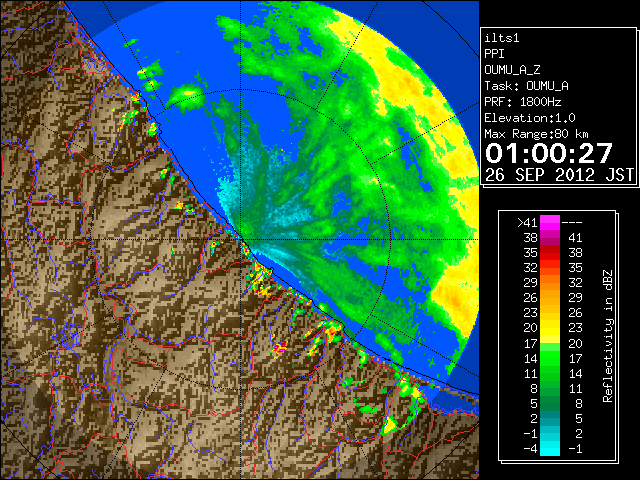640x480 pixels.
Task: Pick the yellow band in reflectivity colorbar
Action: click(550, 328)
